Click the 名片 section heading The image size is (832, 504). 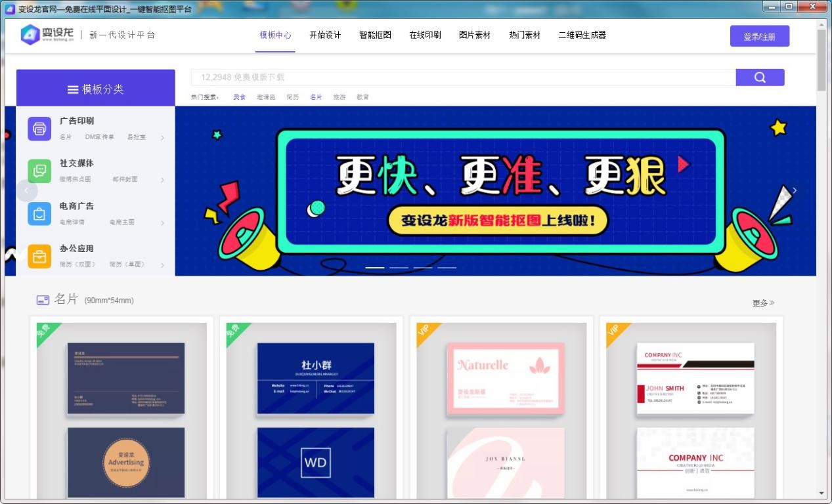click(x=66, y=299)
